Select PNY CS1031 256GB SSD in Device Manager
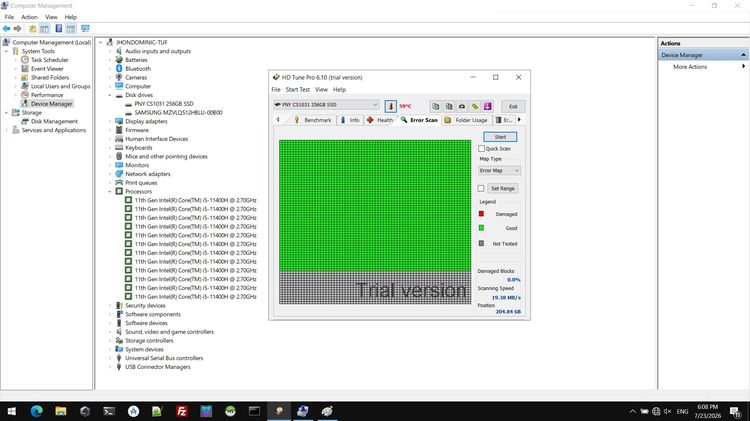 164,103
